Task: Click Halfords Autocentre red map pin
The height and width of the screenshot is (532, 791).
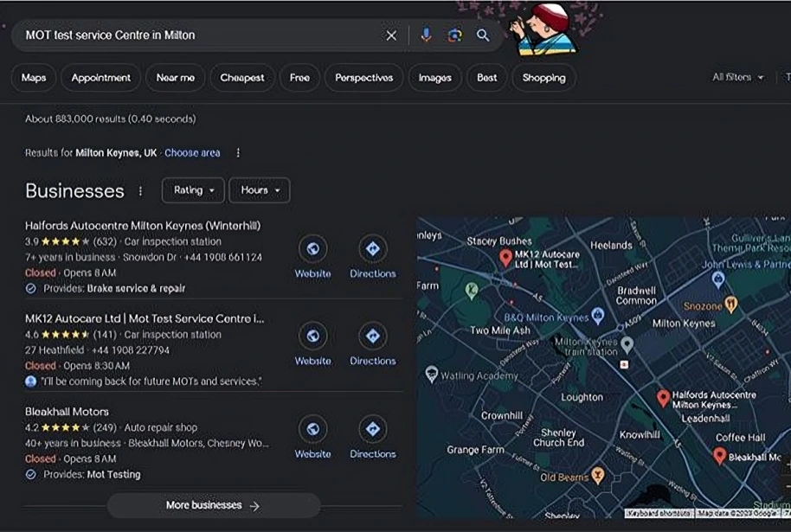Action: point(663,398)
